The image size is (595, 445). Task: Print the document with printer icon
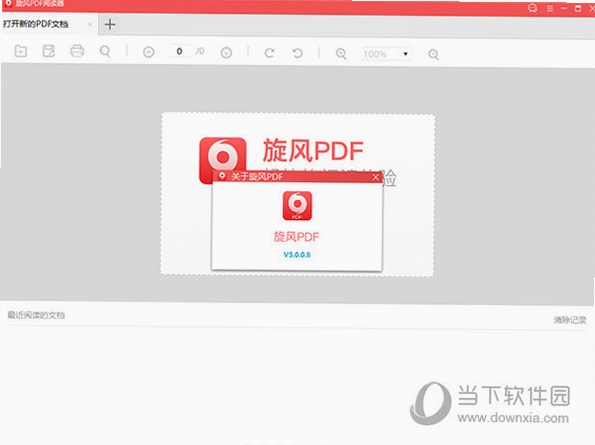pyautogui.click(x=77, y=51)
